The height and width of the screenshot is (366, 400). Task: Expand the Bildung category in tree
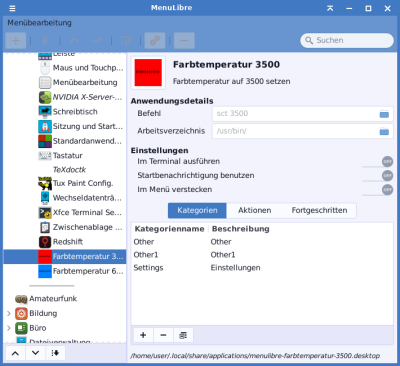(9, 313)
